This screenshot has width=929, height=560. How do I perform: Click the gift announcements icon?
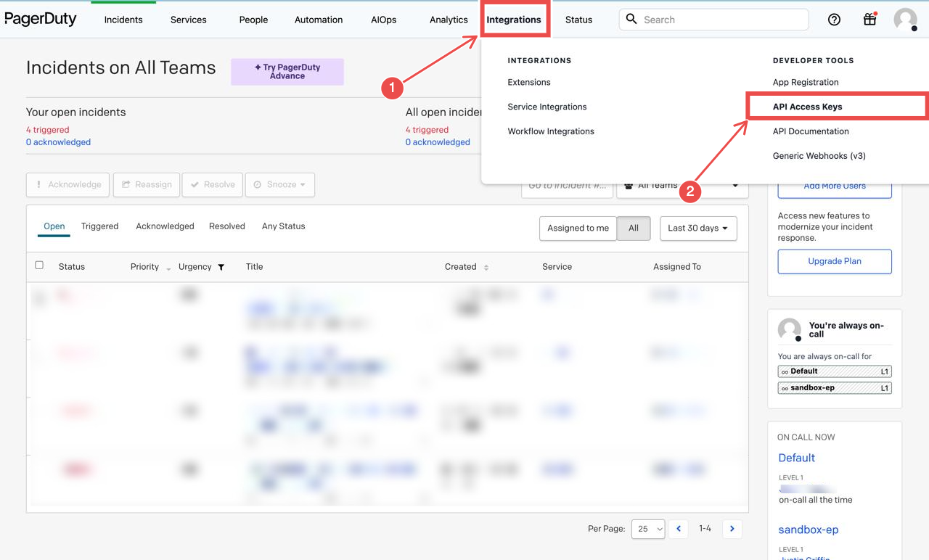point(869,20)
